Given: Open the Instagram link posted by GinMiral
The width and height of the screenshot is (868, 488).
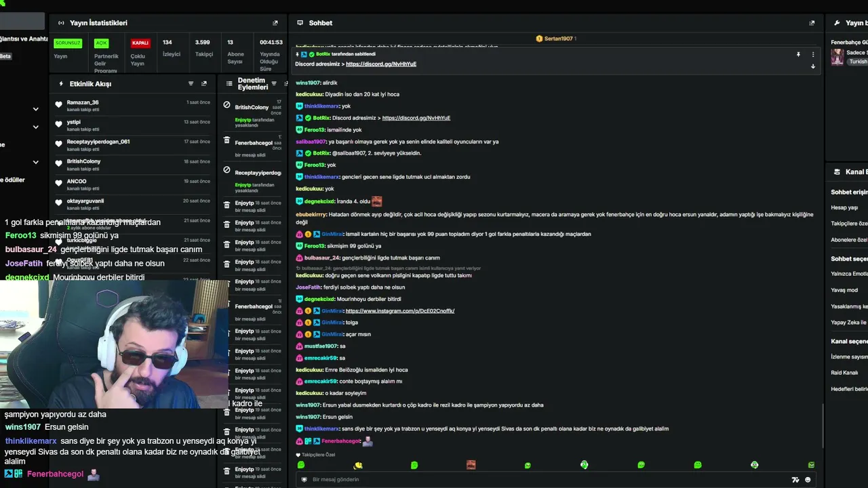Looking at the screenshot, I should coord(400,311).
